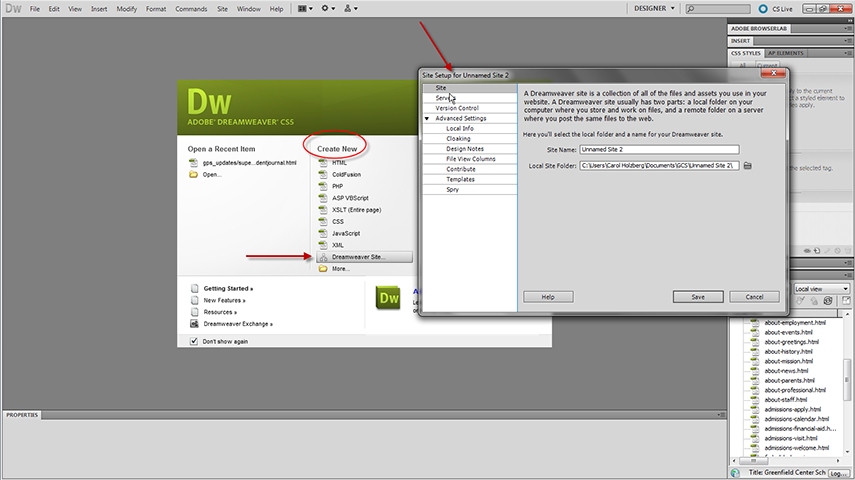
Task: Select the CSS Styles tab
Action: (745, 53)
